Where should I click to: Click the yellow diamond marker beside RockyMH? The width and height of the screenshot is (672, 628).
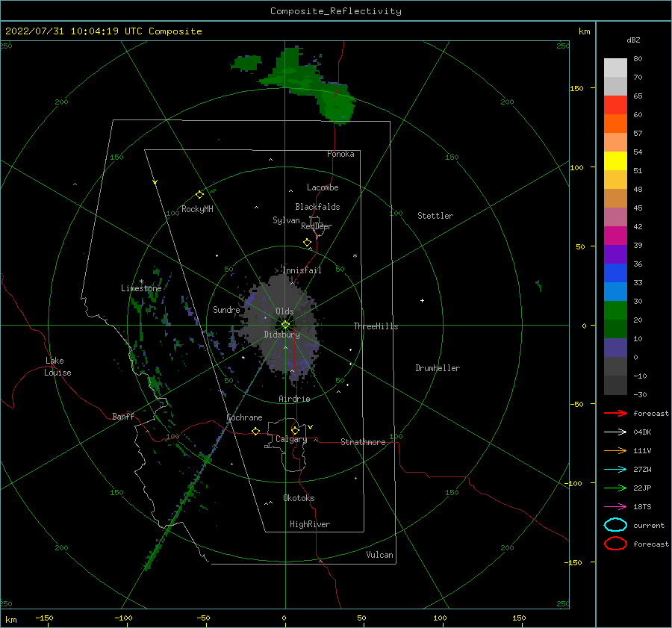point(199,195)
